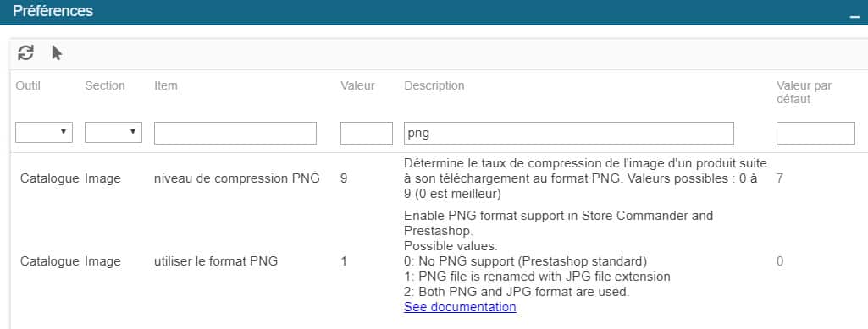Sort by the Description column header
Image resolution: width=868 pixels, height=329 pixels.
(434, 85)
